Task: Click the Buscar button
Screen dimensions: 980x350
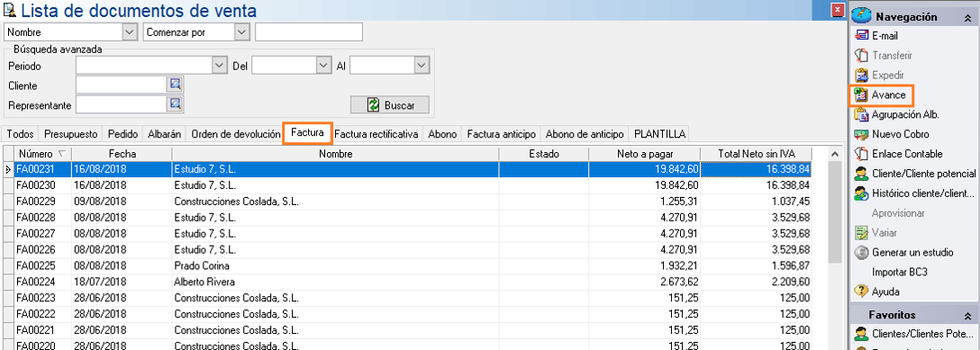Action: point(390,104)
